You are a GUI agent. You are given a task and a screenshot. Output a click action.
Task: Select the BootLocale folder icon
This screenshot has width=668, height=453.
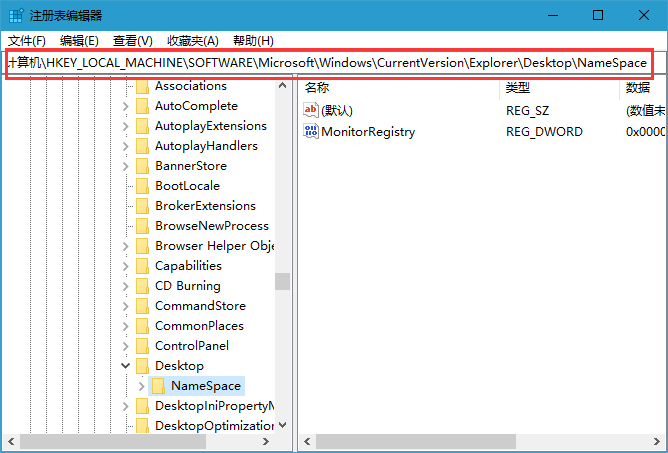tap(142, 186)
